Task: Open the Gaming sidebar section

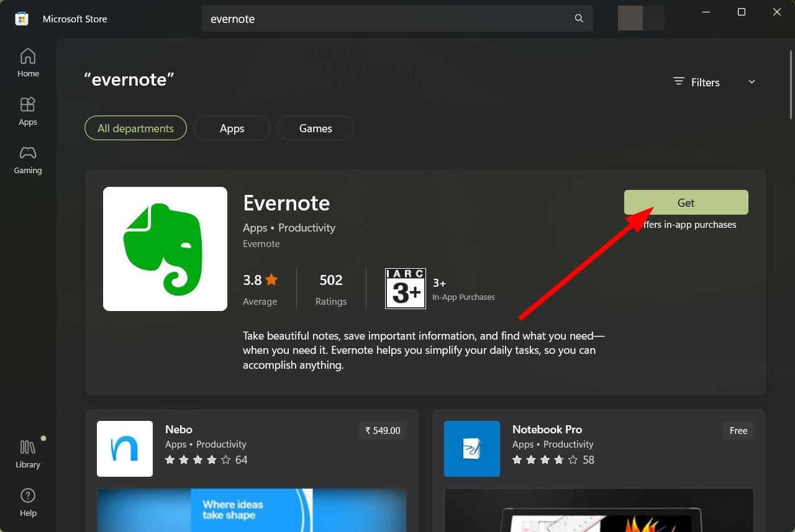Action: [x=28, y=160]
